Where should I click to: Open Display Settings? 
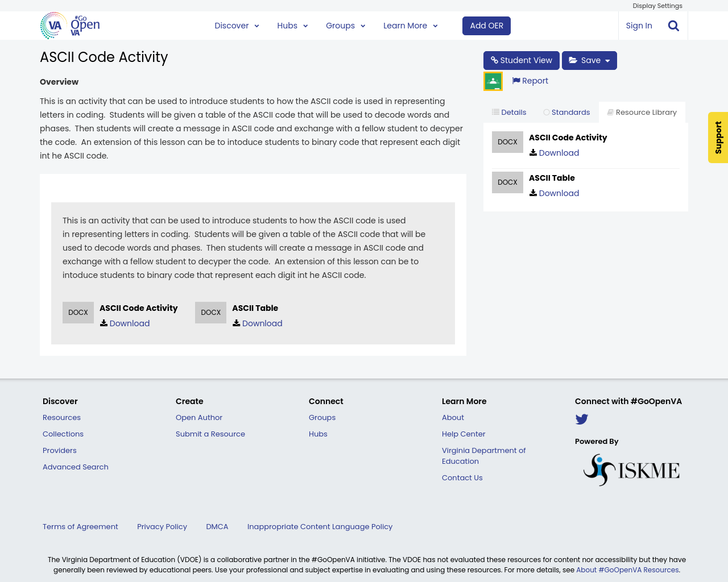[657, 5]
